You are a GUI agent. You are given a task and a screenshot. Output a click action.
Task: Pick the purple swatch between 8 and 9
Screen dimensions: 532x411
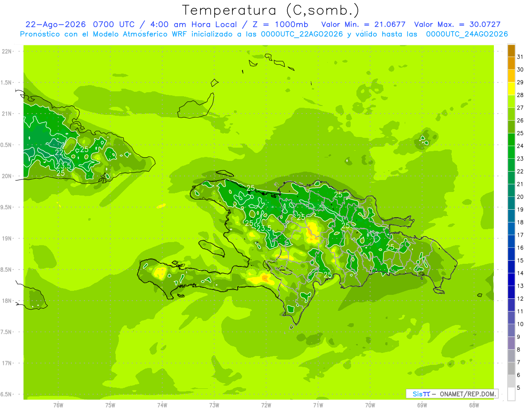coord(511,343)
